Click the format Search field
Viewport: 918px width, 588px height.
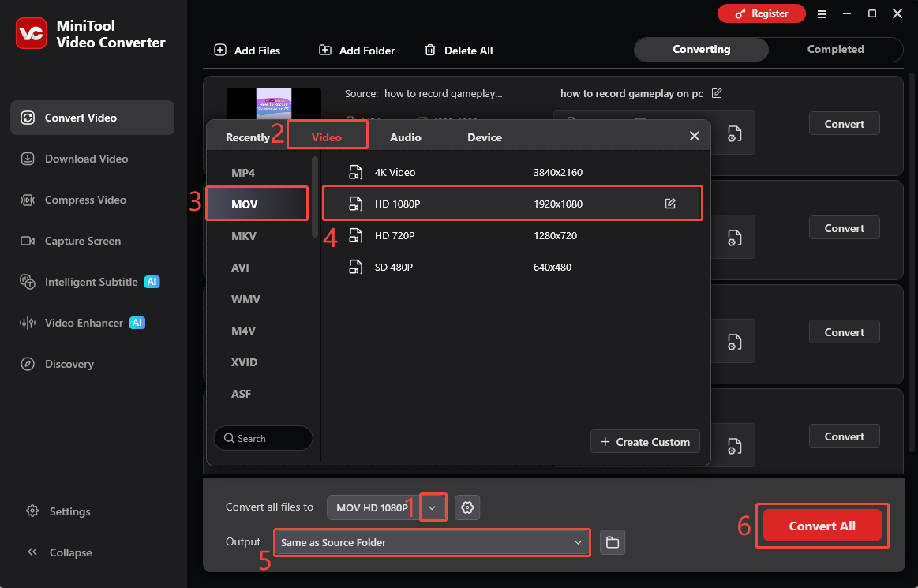263,438
